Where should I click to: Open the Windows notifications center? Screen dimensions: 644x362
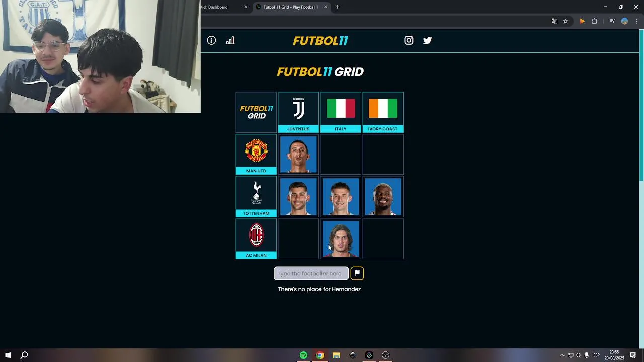point(633,355)
